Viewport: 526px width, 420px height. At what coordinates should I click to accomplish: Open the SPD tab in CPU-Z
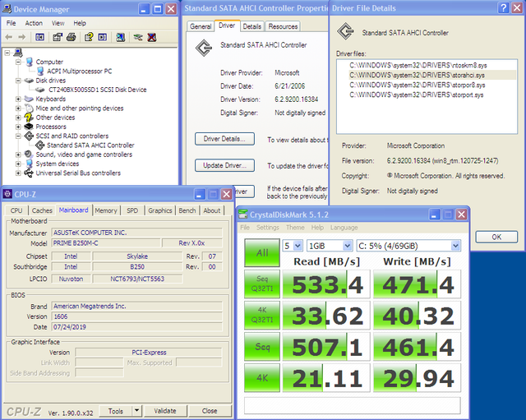pyautogui.click(x=132, y=210)
